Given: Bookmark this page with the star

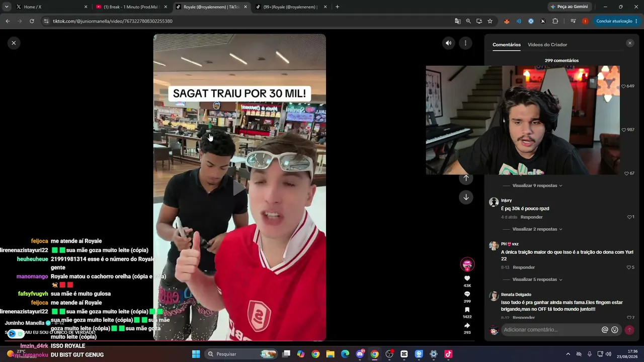Looking at the screenshot, I should (490, 21).
